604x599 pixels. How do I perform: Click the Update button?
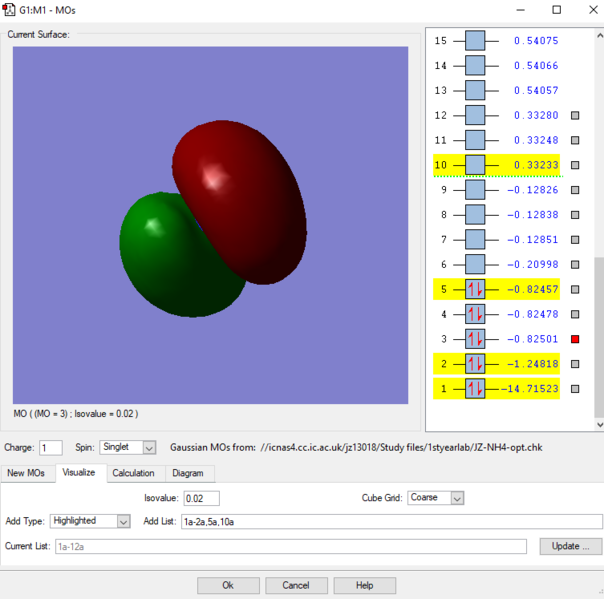click(570, 546)
